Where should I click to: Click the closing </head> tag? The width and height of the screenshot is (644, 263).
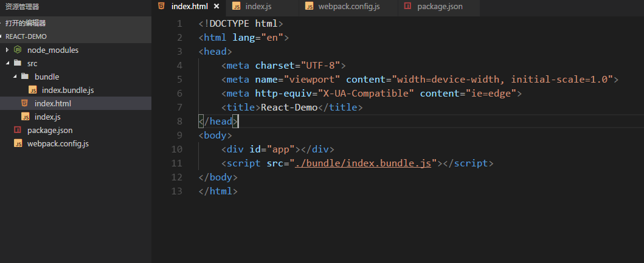point(218,121)
